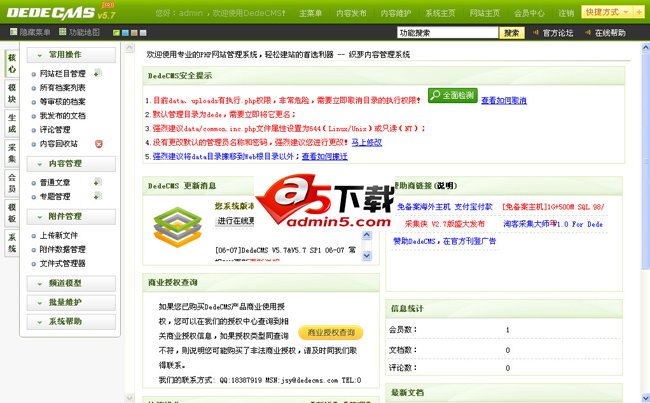Click the plus icon beside 快捷方式
The image size is (650, 403).
click(639, 12)
